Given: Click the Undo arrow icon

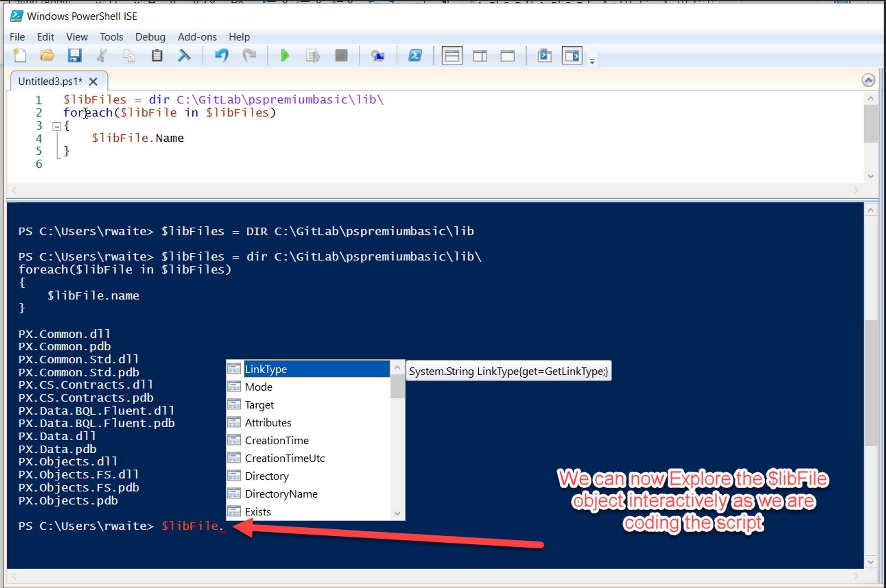Looking at the screenshot, I should coord(222,55).
